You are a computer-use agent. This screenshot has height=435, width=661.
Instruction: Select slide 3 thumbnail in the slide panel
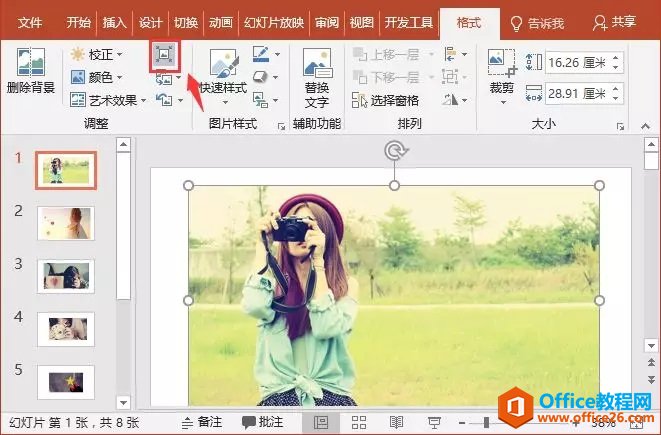click(x=65, y=275)
